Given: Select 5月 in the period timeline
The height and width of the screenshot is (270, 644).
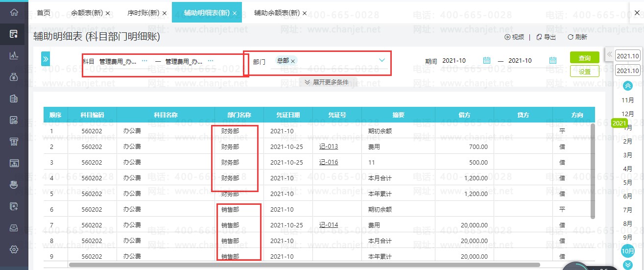Looking at the screenshot, I should 627,182.
